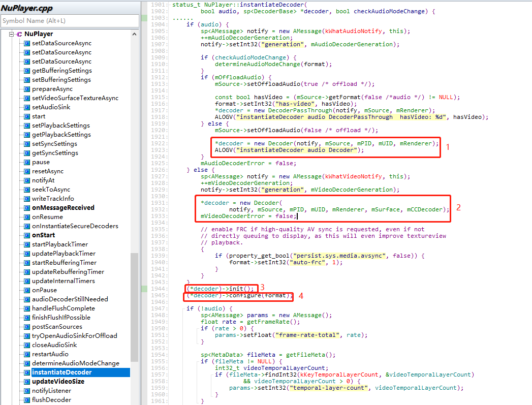
Task: Select onPause symbol
Action: click(44, 290)
